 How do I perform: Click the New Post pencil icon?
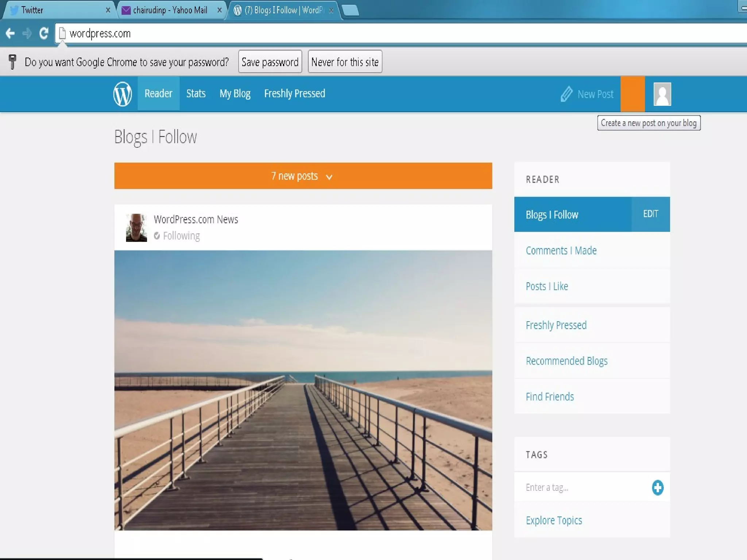pyautogui.click(x=566, y=94)
